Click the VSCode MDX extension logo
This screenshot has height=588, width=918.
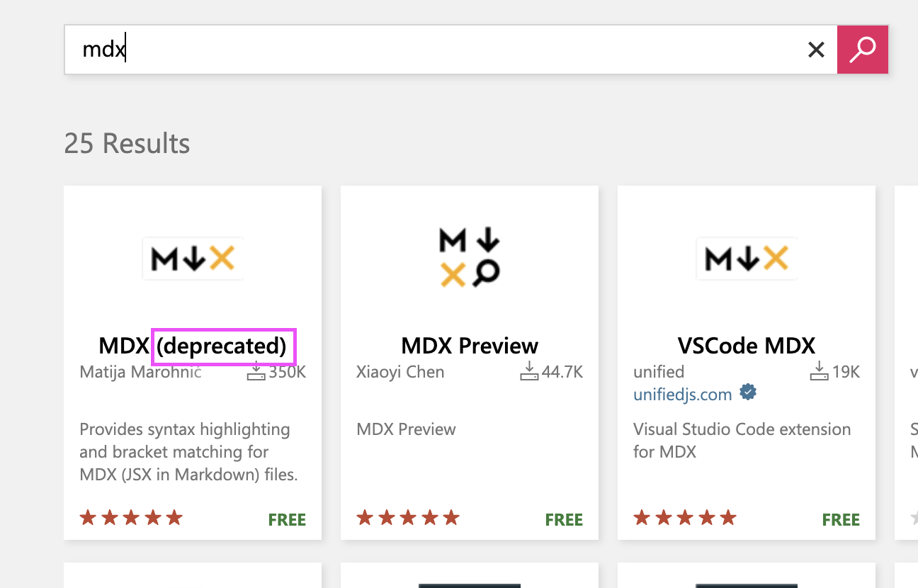746,258
